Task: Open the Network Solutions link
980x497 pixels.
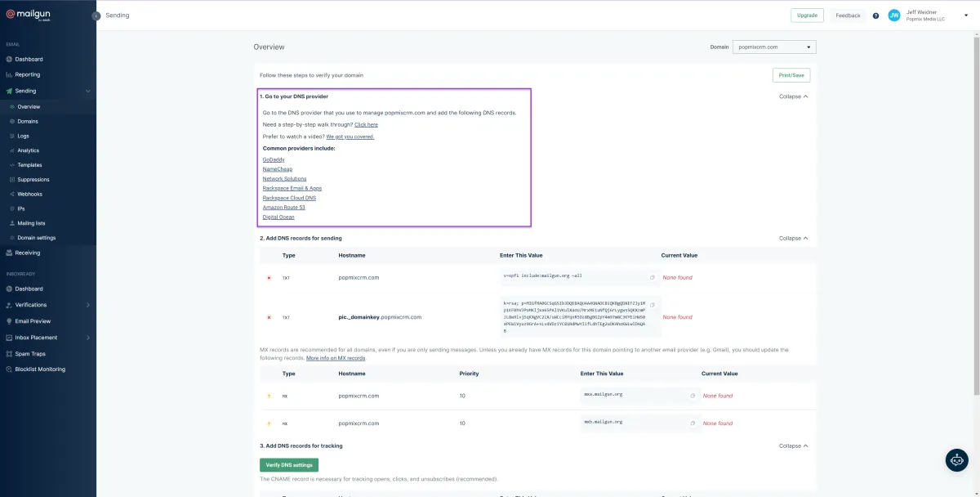Action: click(x=285, y=179)
